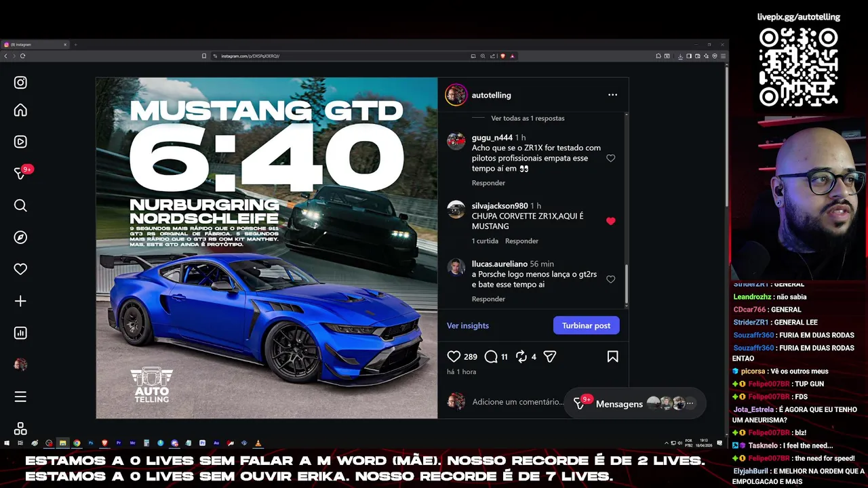
Task: Repost using the repost arrows icon
Action: pyautogui.click(x=521, y=356)
